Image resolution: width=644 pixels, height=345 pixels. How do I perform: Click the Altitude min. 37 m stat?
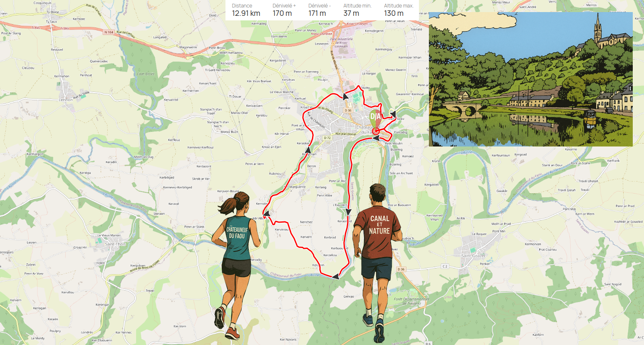point(357,10)
